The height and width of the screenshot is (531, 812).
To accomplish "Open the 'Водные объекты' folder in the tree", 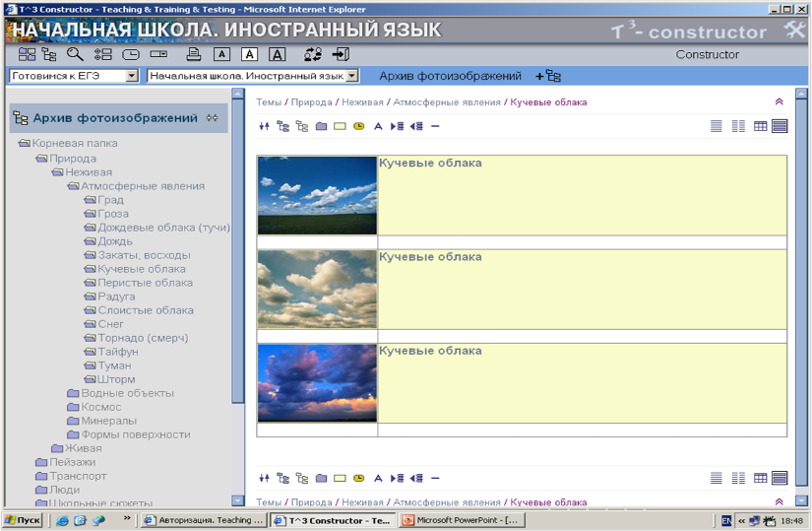I will pyautogui.click(x=127, y=393).
